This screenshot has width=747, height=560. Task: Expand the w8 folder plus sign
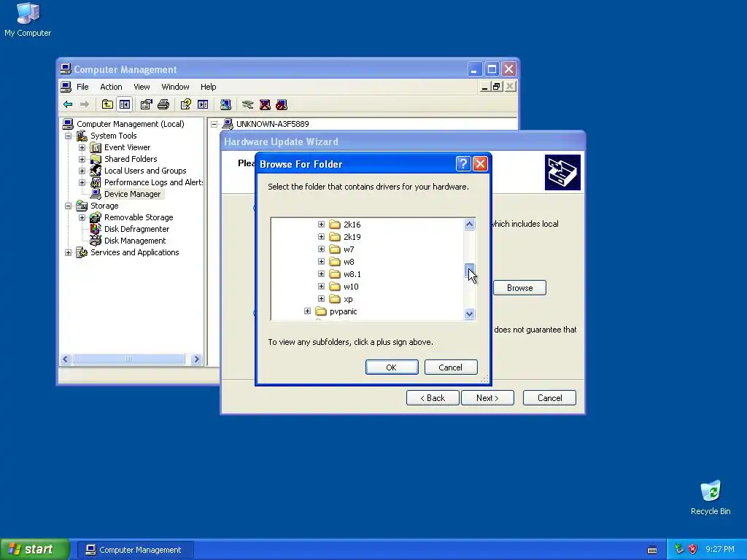click(x=321, y=262)
